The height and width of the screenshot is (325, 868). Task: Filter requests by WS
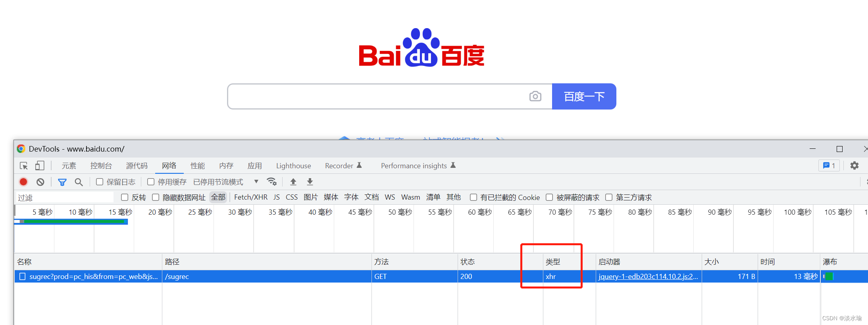(390, 197)
